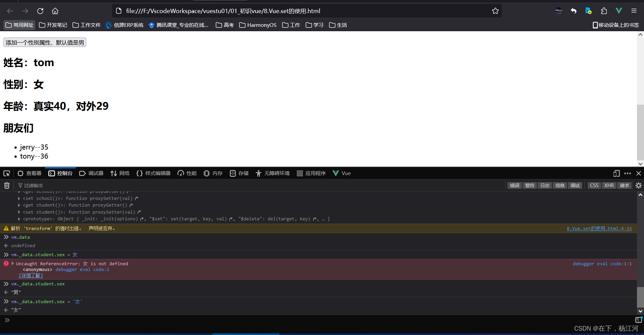This screenshot has height=335, width=644.
Task: Open the 8.Vue.set的使用.html:4:25 source link
Action: (x=599, y=228)
